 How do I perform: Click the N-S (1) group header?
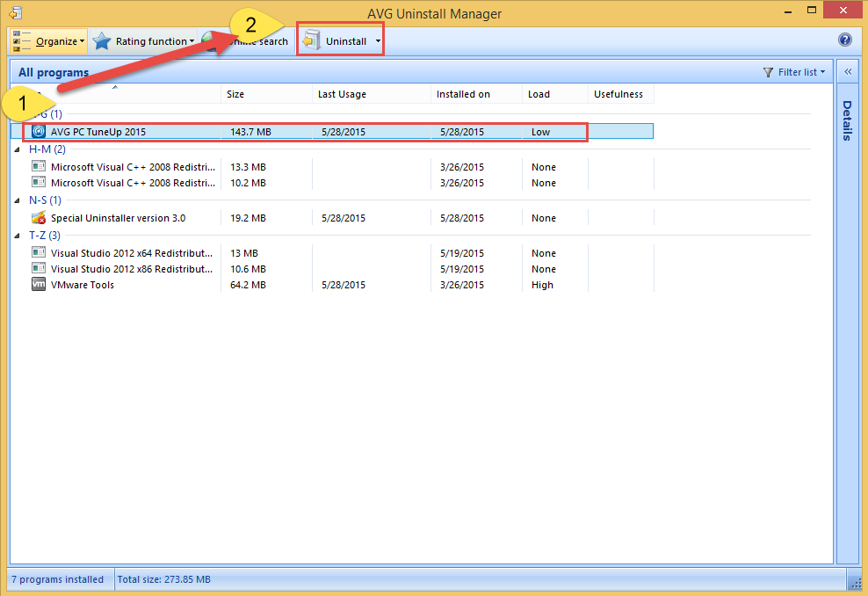pyautogui.click(x=45, y=200)
